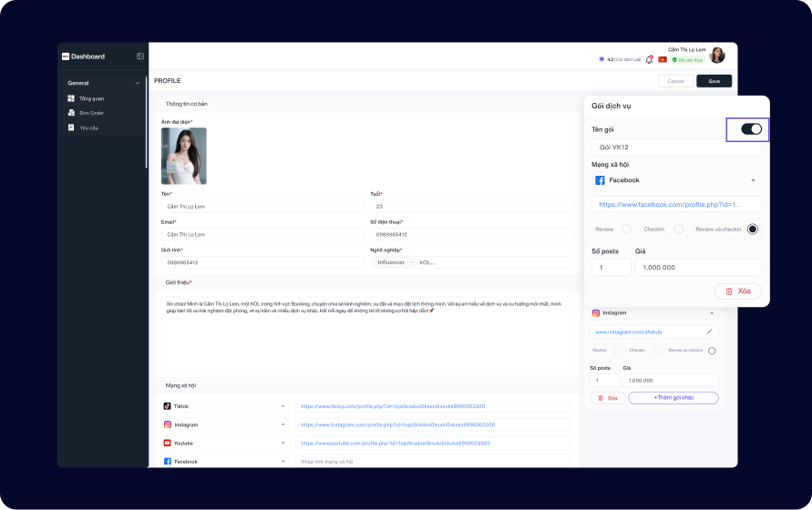This screenshot has width=812, height=510.
Task: Click the Vietnam flag language icon
Action: point(663,59)
